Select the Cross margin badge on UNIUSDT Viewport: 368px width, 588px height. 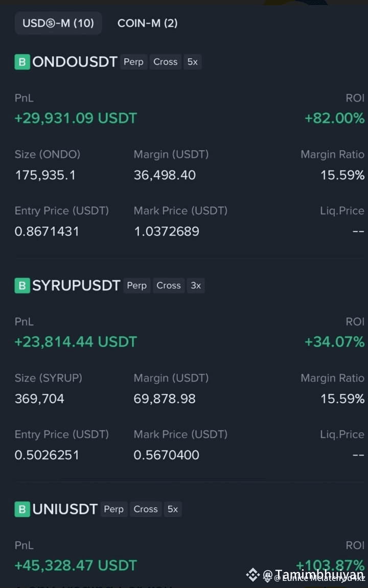coord(146,509)
